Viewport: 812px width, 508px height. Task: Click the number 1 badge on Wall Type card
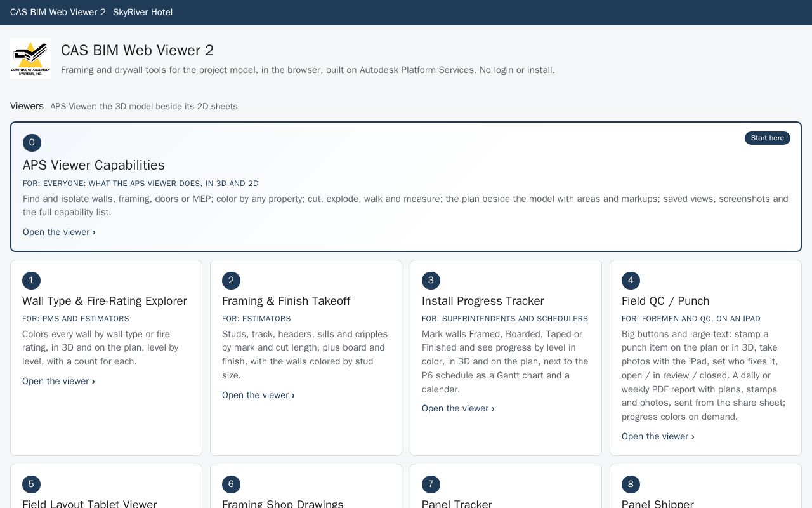(x=31, y=281)
